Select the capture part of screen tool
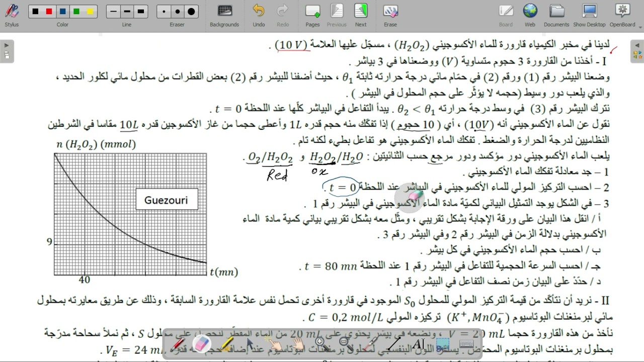The width and height of the screenshot is (644, 362). pos(442,345)
